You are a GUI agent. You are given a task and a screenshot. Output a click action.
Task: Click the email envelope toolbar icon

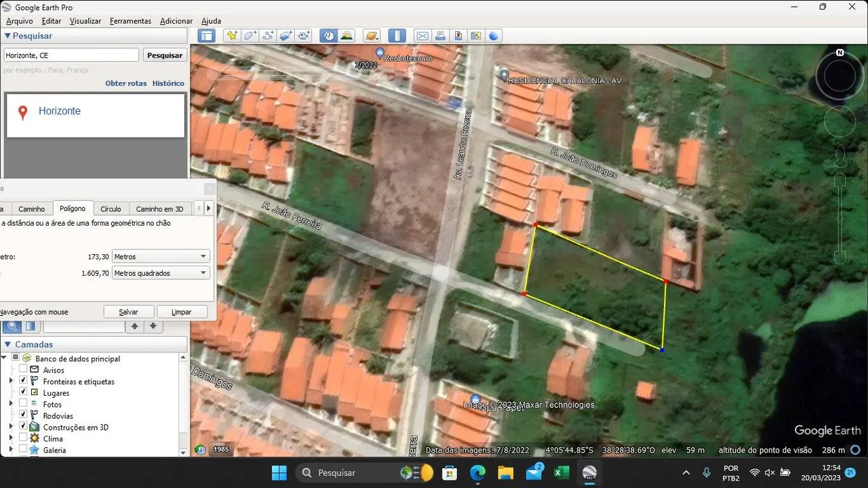coord(422,36)
